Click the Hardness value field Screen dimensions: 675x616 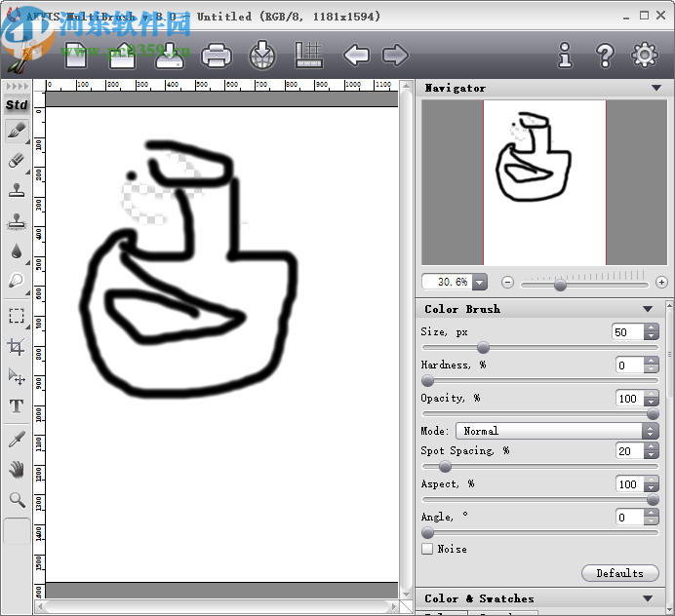[x=630, y=366]
